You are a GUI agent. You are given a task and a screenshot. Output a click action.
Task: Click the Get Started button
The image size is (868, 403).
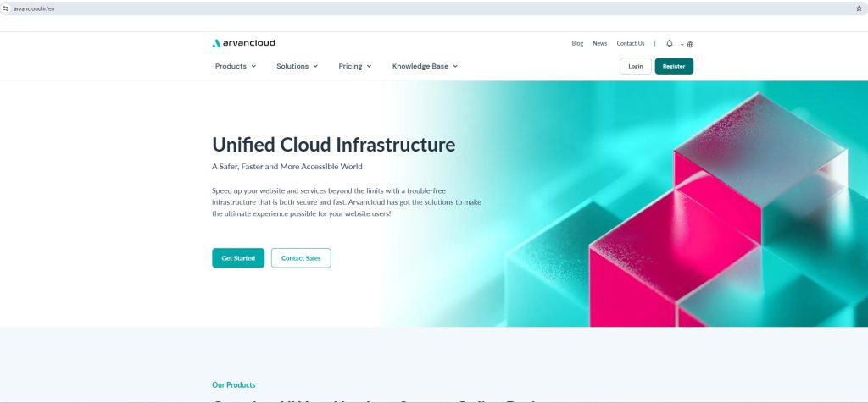click(x=238, y=258)
